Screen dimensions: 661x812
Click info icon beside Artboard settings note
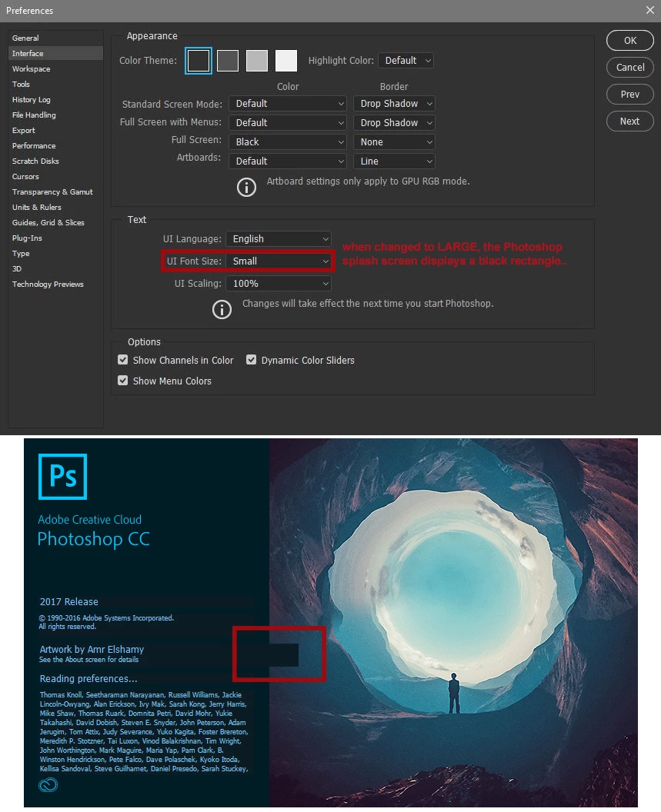pyautogui.click(x=246, y=187)
